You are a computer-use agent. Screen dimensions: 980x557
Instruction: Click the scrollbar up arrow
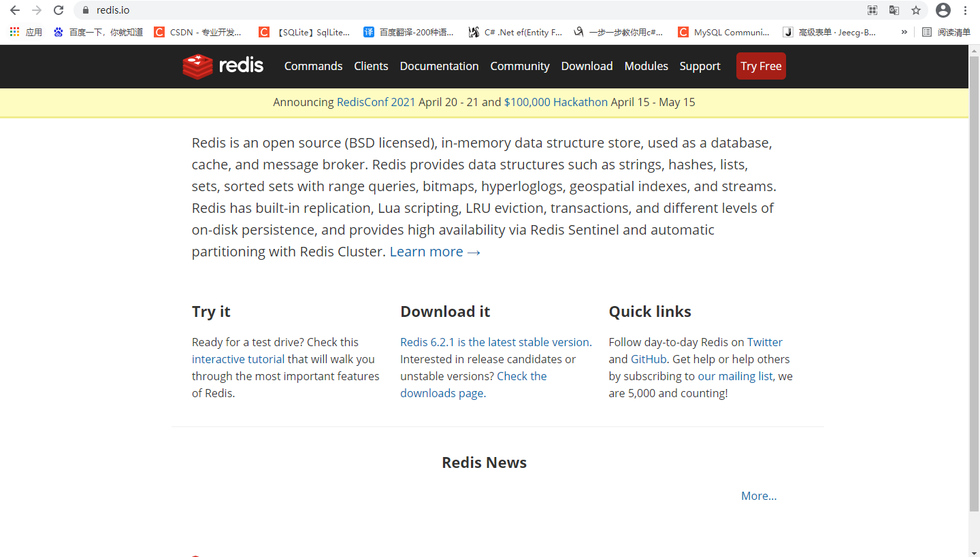pos(974,50)
